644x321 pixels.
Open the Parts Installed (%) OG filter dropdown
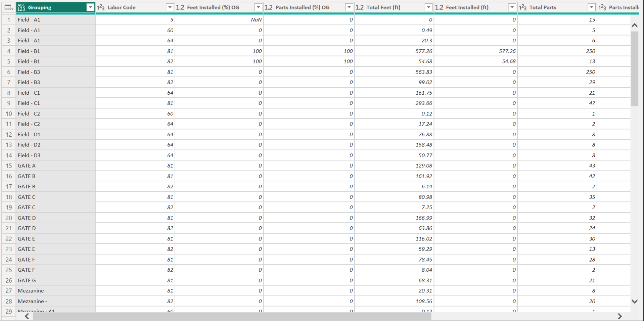349,7
